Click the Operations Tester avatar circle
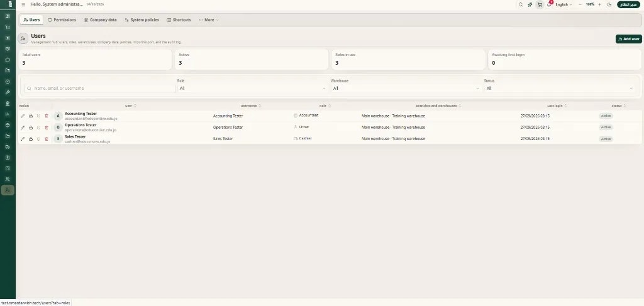The width and height of the screenshot is (644, 306). click(x=58, y=128)
